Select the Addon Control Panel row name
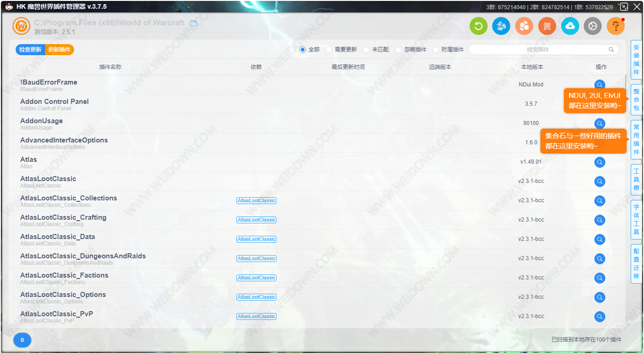644x353 pixels. (x=54, y=102)
